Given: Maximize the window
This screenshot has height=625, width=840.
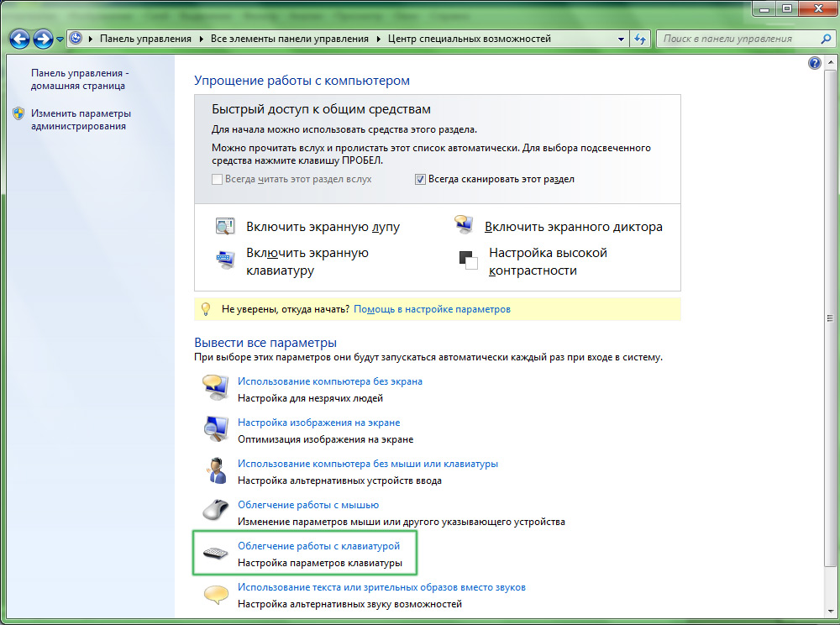Looking at the screenshot, I should coord(786,8).
